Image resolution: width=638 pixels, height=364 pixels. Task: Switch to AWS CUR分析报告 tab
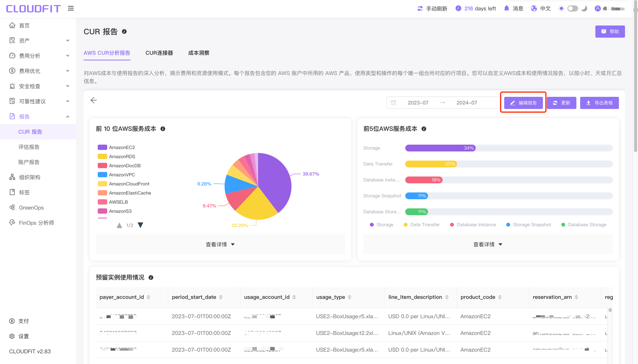107,53
